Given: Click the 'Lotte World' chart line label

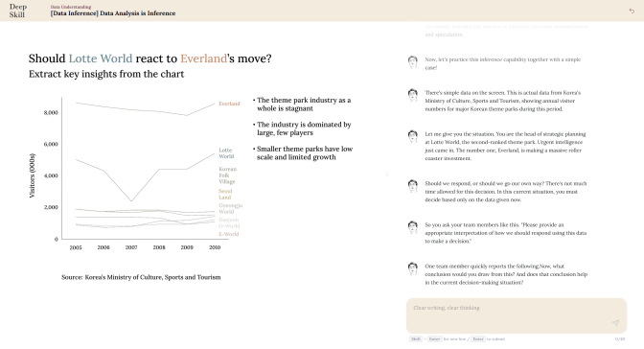Looking at the screenshot, I should (x=226, y=153).
